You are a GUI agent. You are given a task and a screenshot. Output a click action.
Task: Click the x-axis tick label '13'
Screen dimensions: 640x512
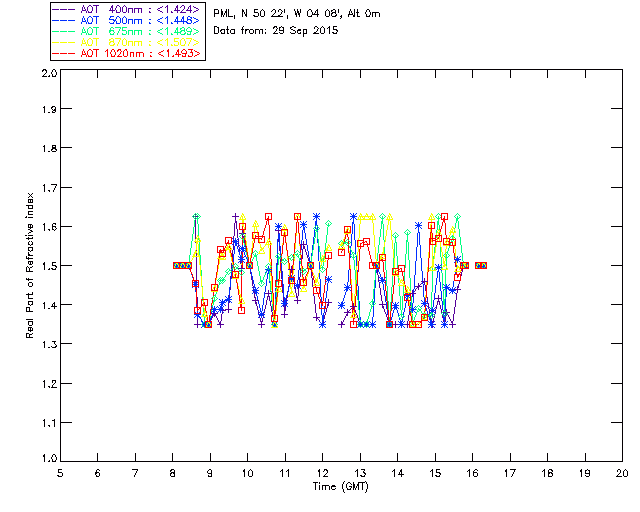[360, 473]
